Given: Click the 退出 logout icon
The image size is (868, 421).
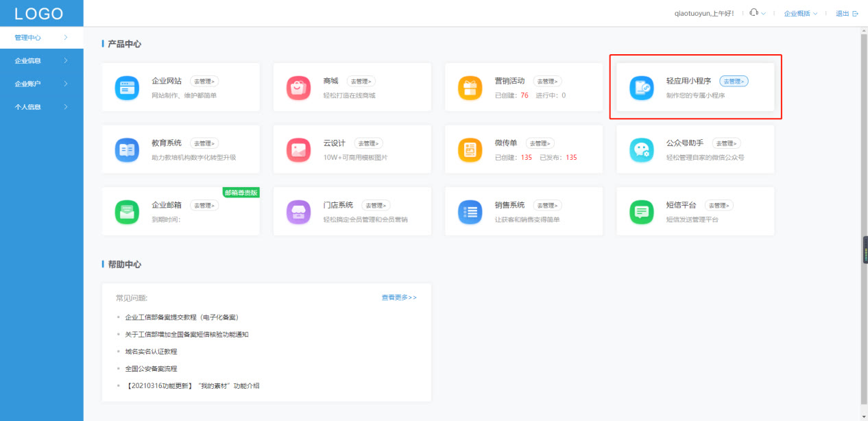Looking at the screenshot, I should pyautogui.click(x=855, y=13).
